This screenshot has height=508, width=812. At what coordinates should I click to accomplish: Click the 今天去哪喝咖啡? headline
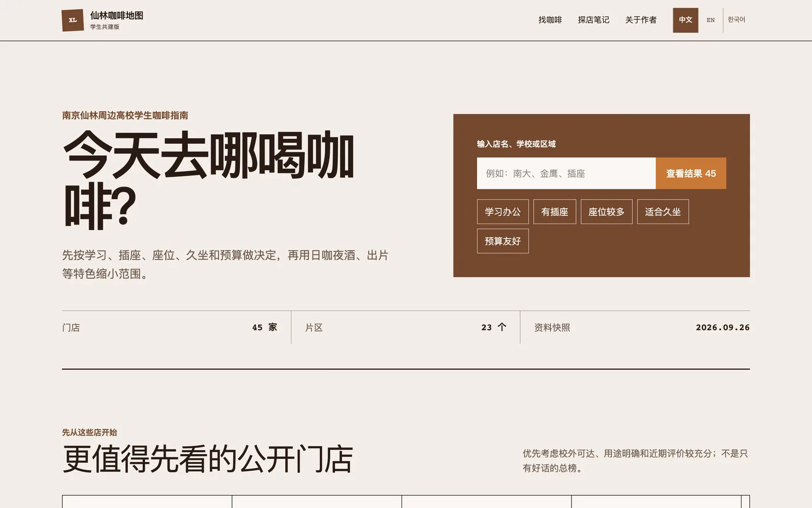(x=209, y=180)
